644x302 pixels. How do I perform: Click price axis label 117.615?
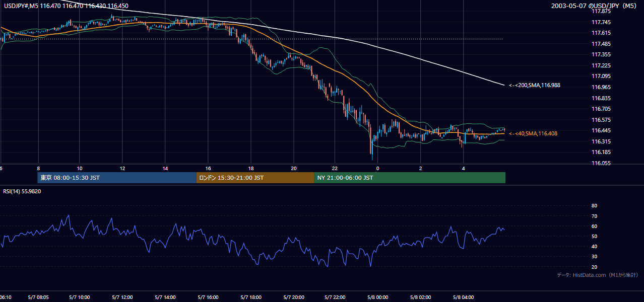(602, 33)
